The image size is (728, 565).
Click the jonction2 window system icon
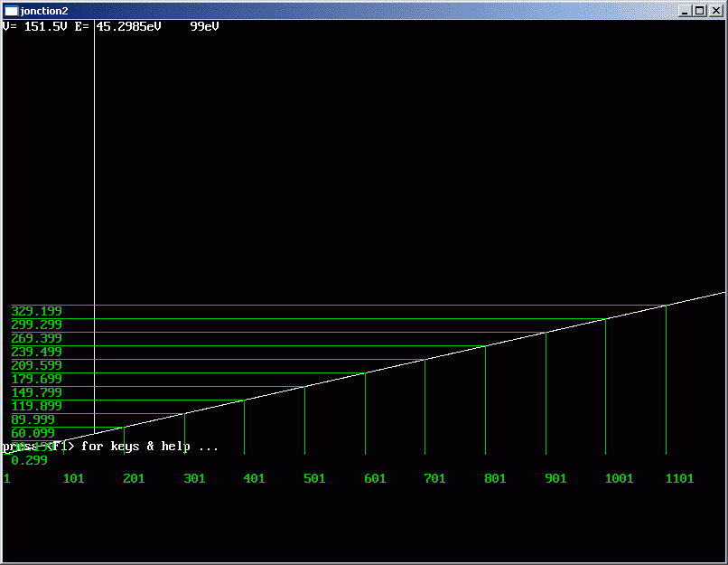[11, 10]
